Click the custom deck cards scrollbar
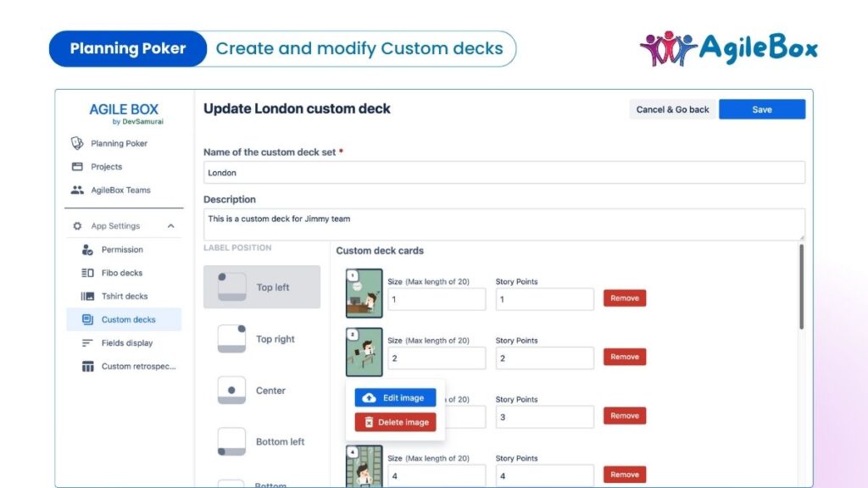 click(801, 287)
